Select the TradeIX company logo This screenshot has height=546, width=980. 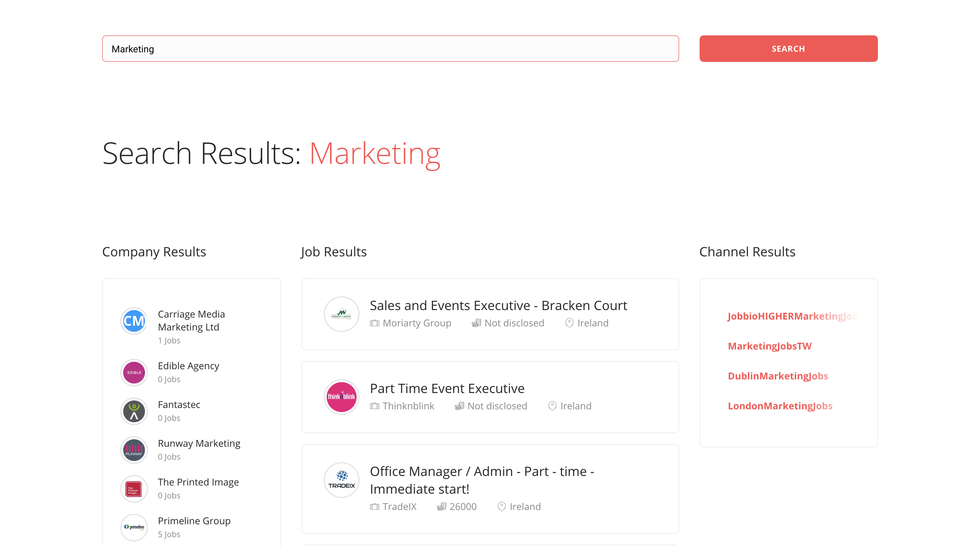(x=341, y=480)
